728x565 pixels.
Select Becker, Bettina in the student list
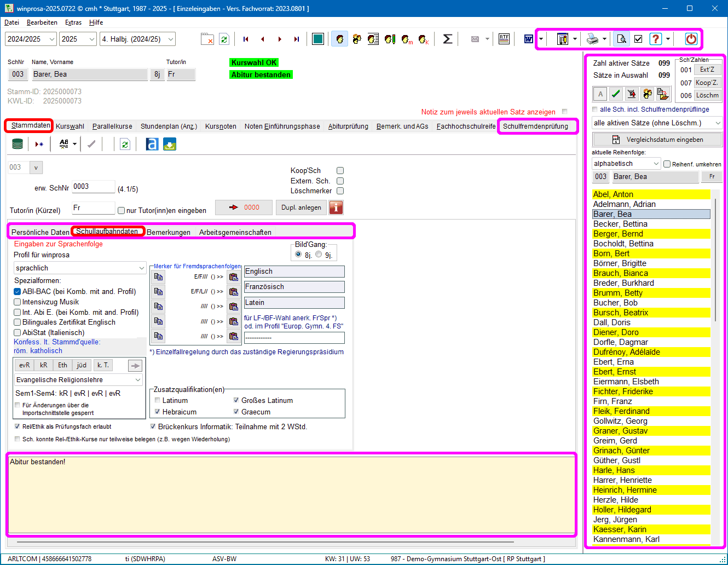coord(620,224)
